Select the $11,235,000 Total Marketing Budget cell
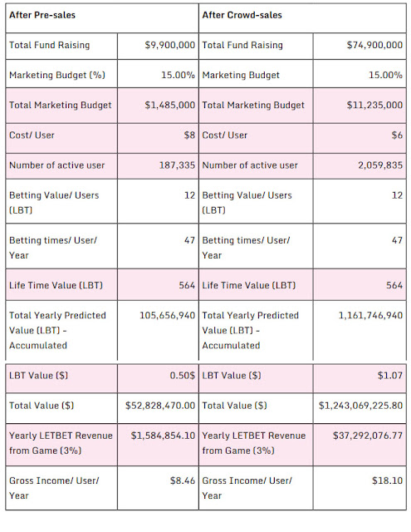The height and width of the screenshot is (532, 411). click(x=360, y=106)
